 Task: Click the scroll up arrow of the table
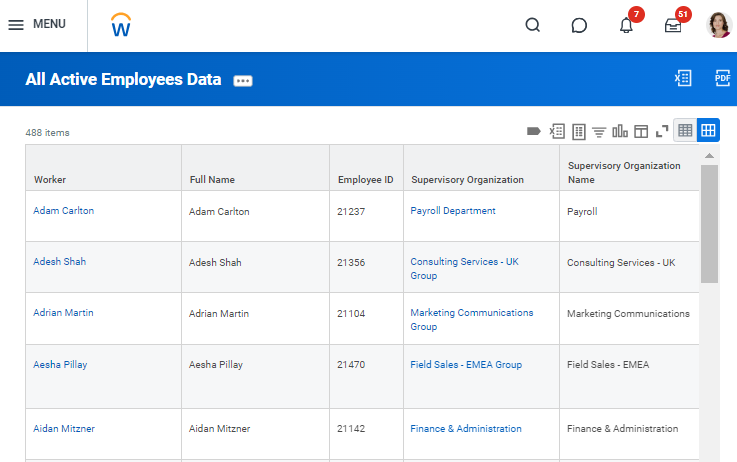point(709,156)
